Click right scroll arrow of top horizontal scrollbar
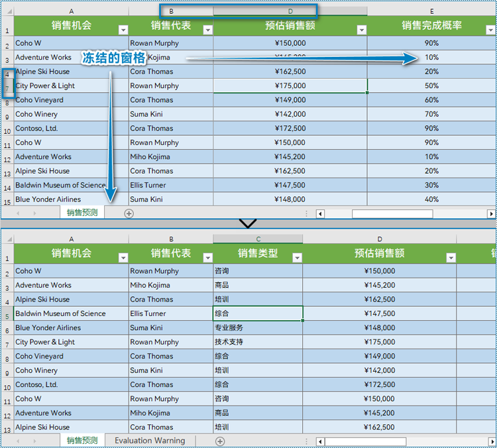Viewport: 497px width, 448px height. (491, 213)
